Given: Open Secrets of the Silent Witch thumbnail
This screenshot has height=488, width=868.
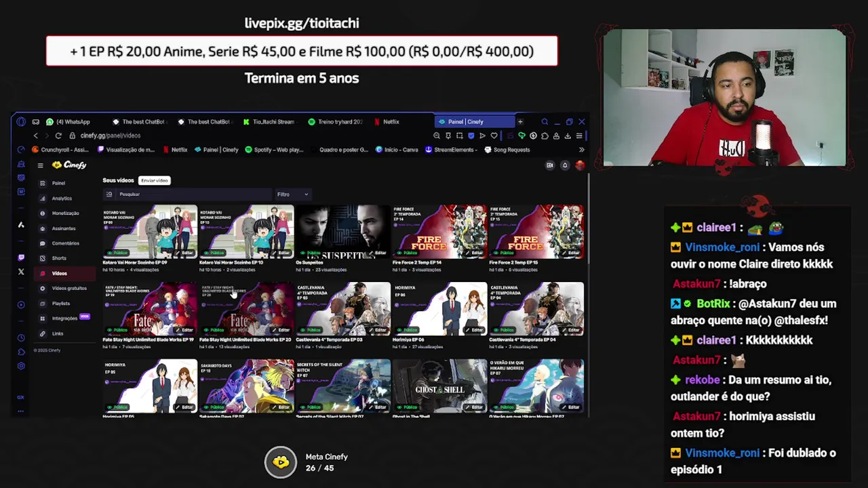Looking at the screenshot, I should coord(343,386).
